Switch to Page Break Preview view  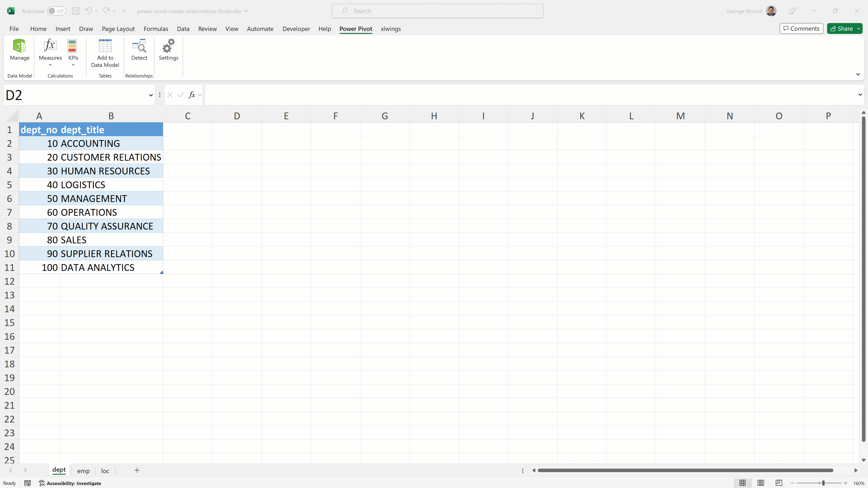778,483
